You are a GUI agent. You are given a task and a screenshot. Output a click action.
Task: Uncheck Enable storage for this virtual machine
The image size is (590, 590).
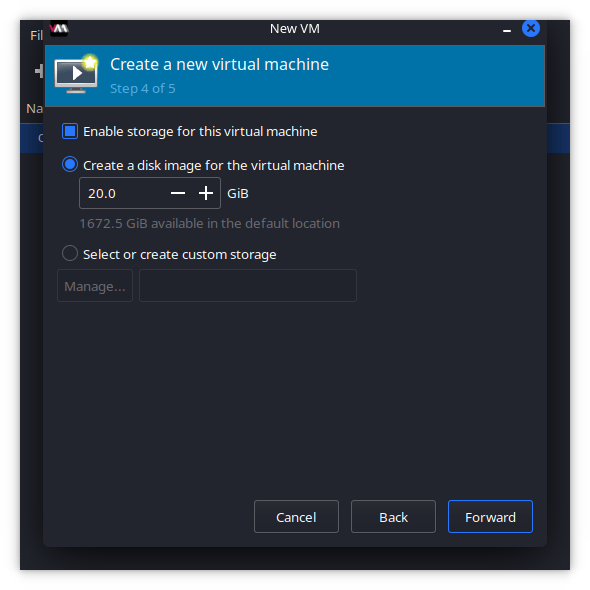[x=70, y=131]
